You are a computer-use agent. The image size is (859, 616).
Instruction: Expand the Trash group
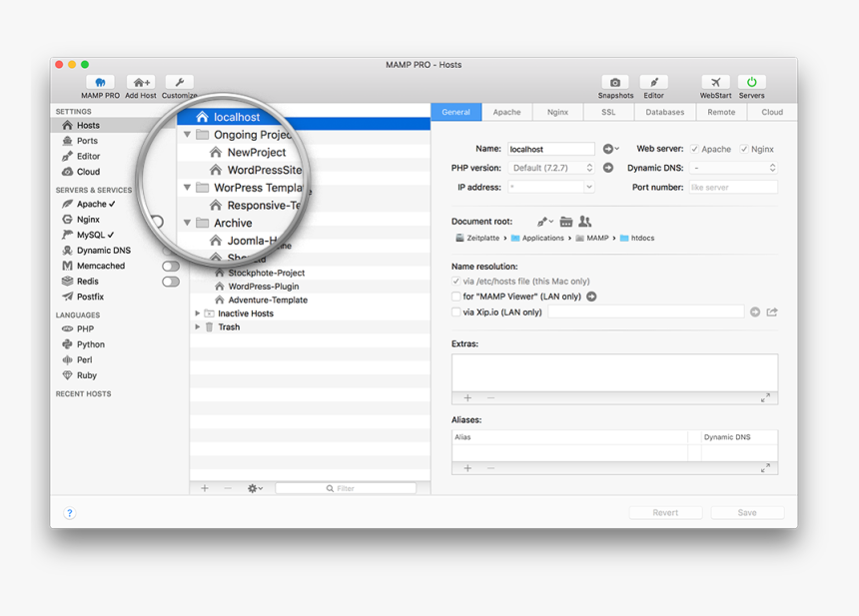[x=198, y=326]
